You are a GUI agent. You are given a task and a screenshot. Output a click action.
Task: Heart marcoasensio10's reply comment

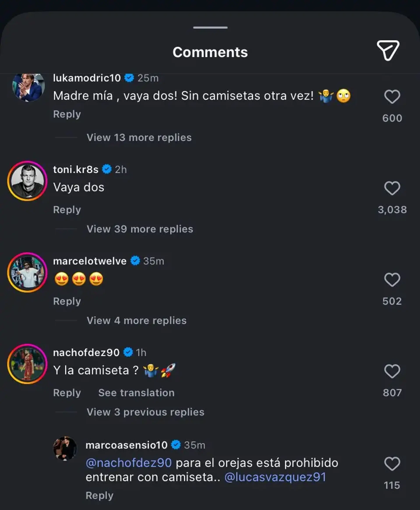(392, 464)
